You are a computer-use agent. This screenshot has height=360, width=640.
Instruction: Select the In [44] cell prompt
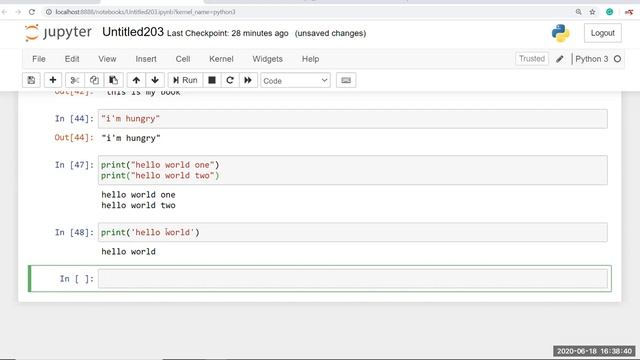coord(74,119)
